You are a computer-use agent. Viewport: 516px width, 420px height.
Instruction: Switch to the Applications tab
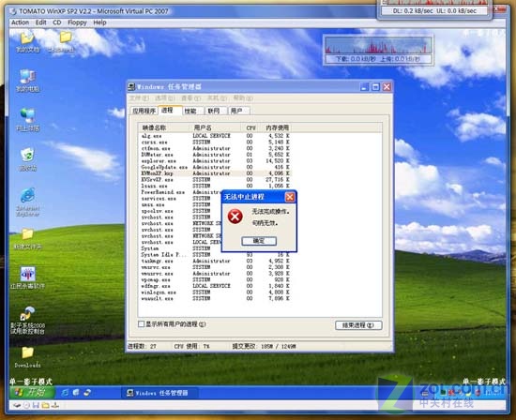pos(144,111)
